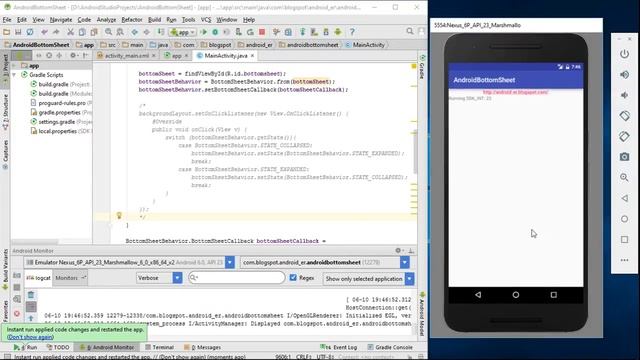The height and width of the screenshot is (360, 640).
Task: Rotate emulator left with rotate icon
Action: click(624, 116)
